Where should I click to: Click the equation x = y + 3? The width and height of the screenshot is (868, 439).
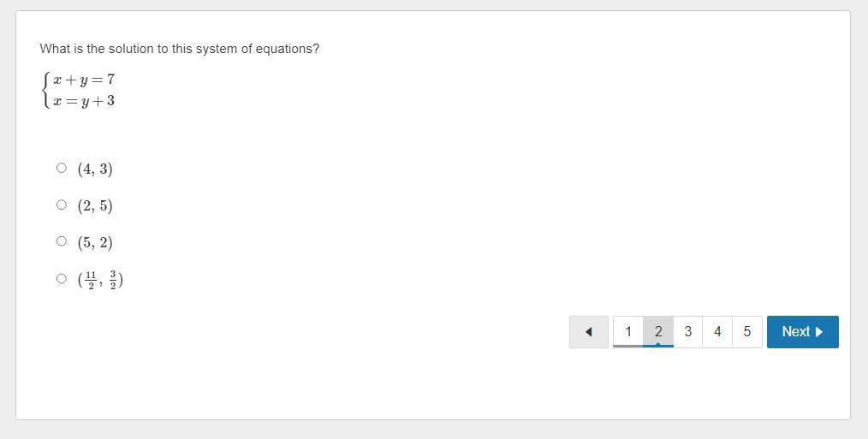84,101
